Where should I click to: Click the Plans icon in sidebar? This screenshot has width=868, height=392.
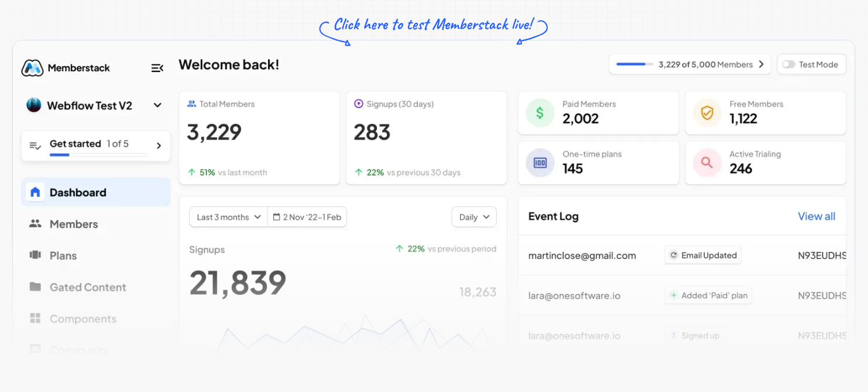(35, 255)
